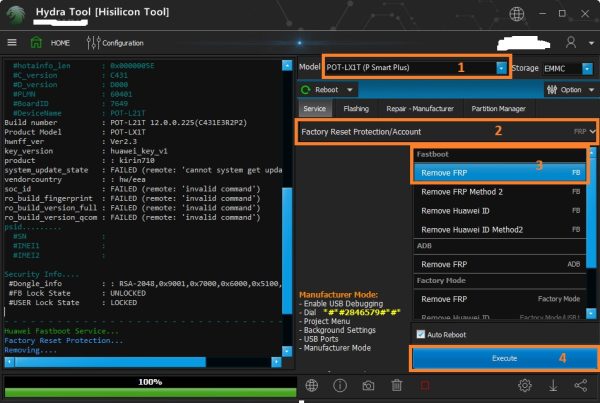Screen dimensions: 600x403
Task: Click the globe language icon in title bar
Action: pyautogui.click(x=517, y=14)
